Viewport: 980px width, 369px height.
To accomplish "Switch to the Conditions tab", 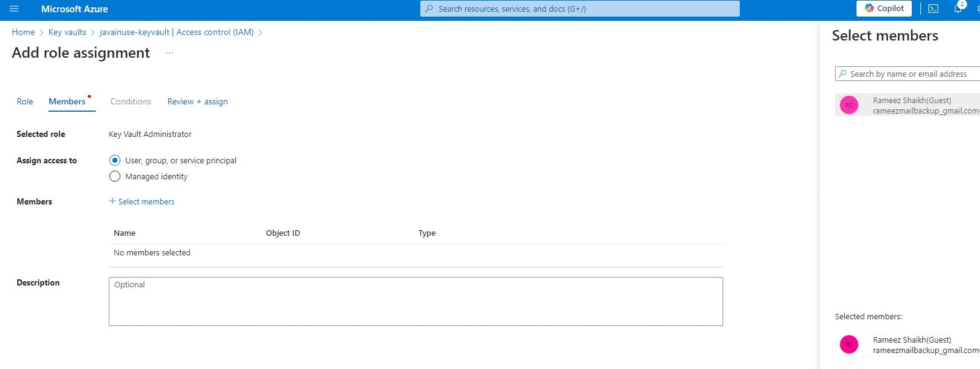I will 131,101.
